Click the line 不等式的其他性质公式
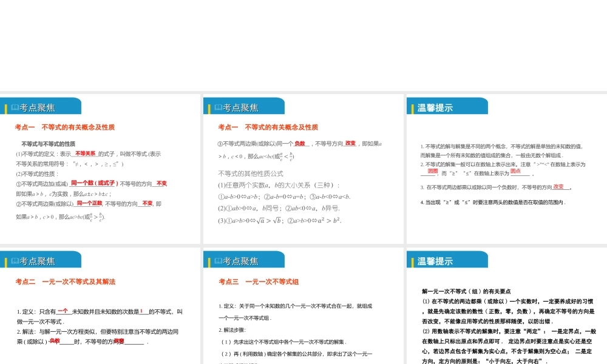Screen dimensions: 607x364 251,174
